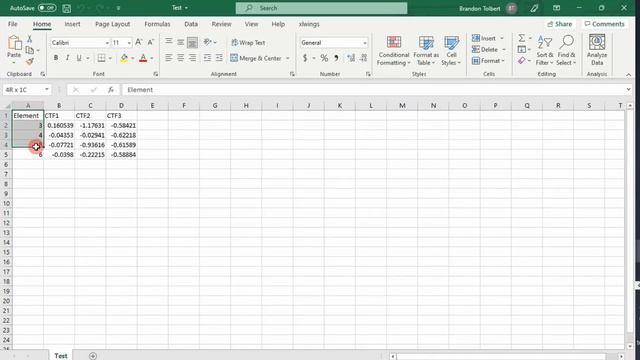Open the Comments pane
Screen dimensions: 640x360
click(x=604, y=24)
